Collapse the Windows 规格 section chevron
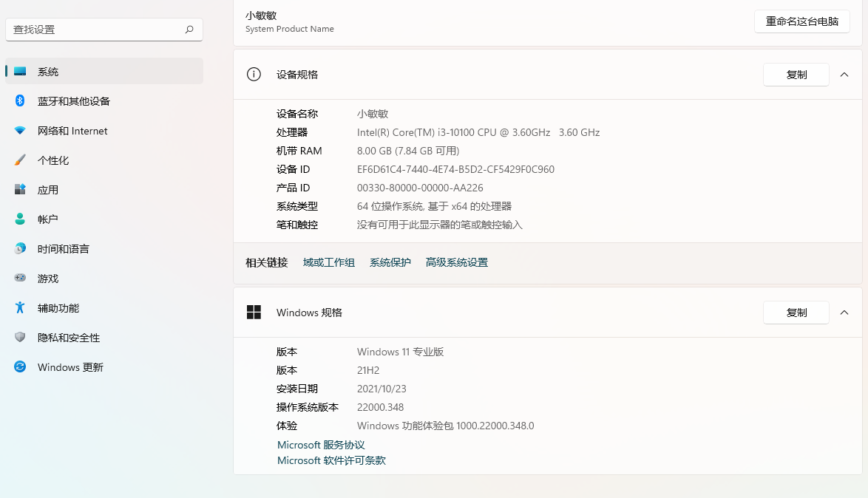Viewport: 868px width, 498px height. click(x=844, y=313)
